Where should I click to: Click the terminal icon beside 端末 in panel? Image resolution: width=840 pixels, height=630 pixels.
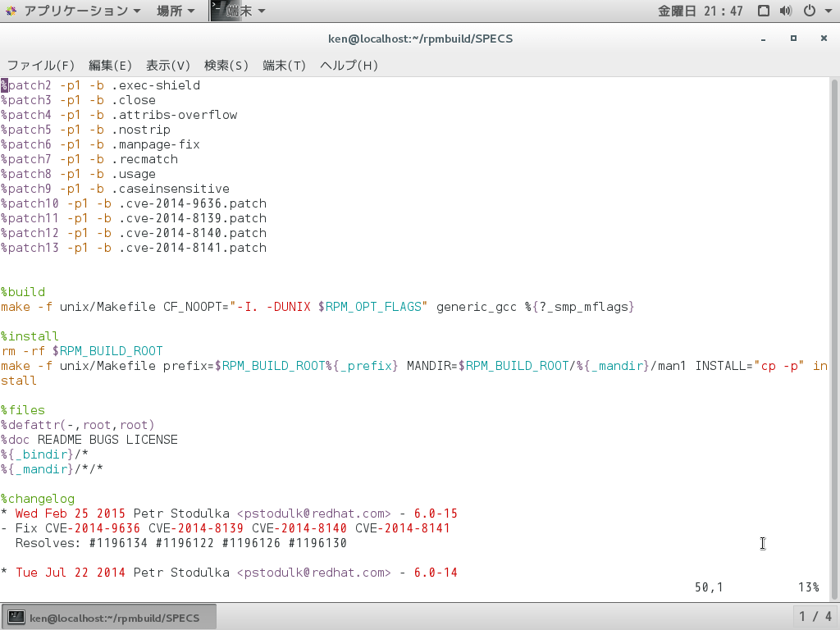coord(218,11)
